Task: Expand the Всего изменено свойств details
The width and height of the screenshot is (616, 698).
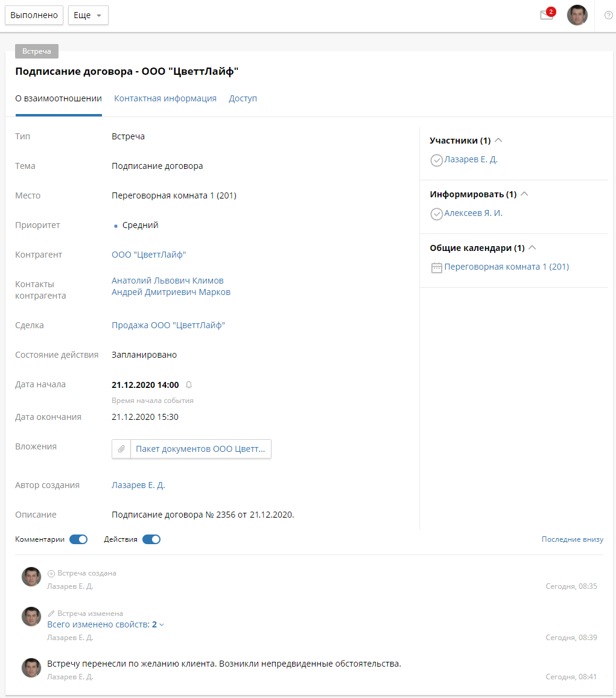Action: point(106,625)
